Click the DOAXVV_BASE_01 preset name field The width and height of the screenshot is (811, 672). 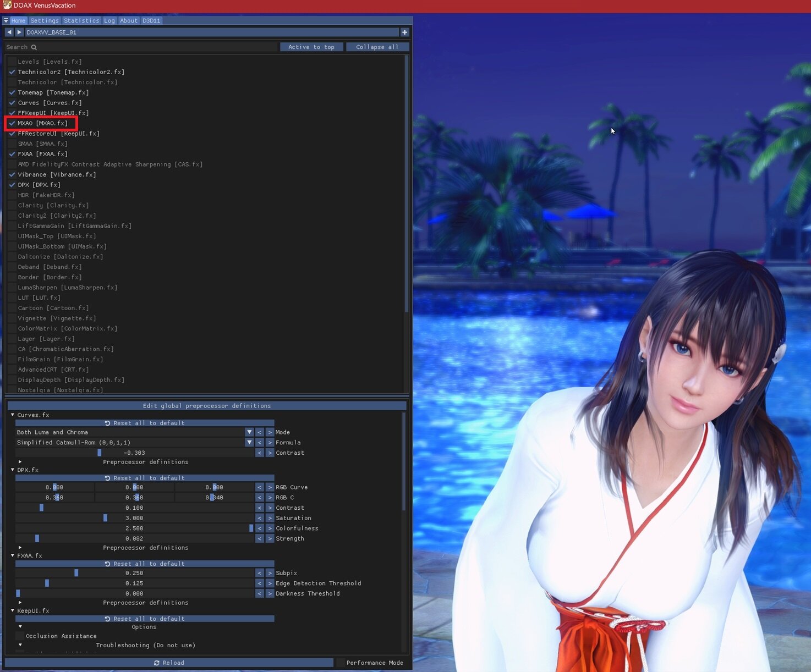click(x=212, y=32)
